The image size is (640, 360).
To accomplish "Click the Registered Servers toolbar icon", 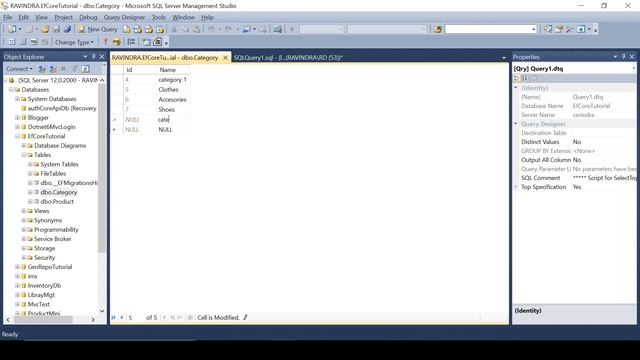I will pos(548,29).
